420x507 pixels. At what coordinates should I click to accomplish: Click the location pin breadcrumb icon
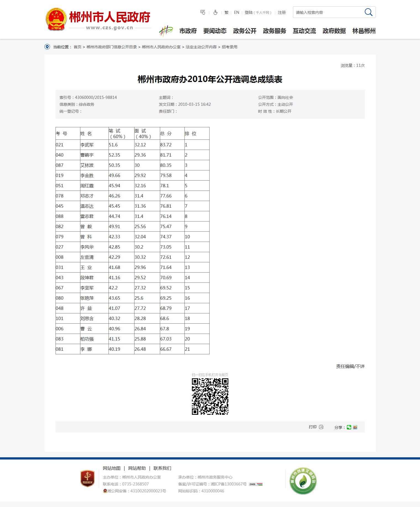click(x=47, y=47)
